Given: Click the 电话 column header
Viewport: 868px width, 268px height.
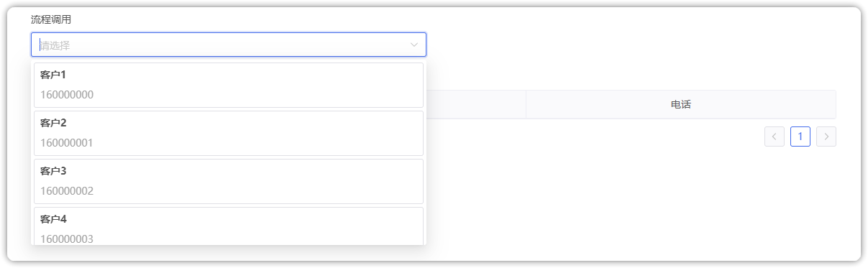Looking at the screenshot, I should click(681, 104).
